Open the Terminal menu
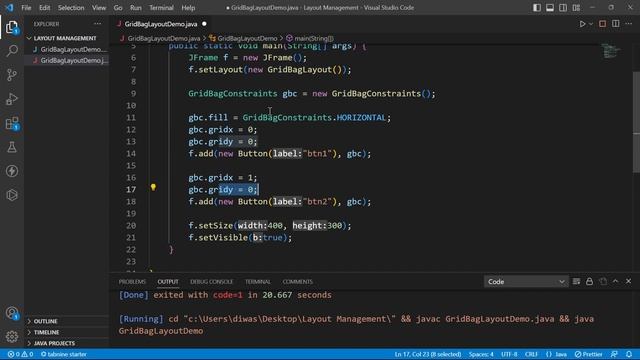640x360 pixels. [161, 8]
